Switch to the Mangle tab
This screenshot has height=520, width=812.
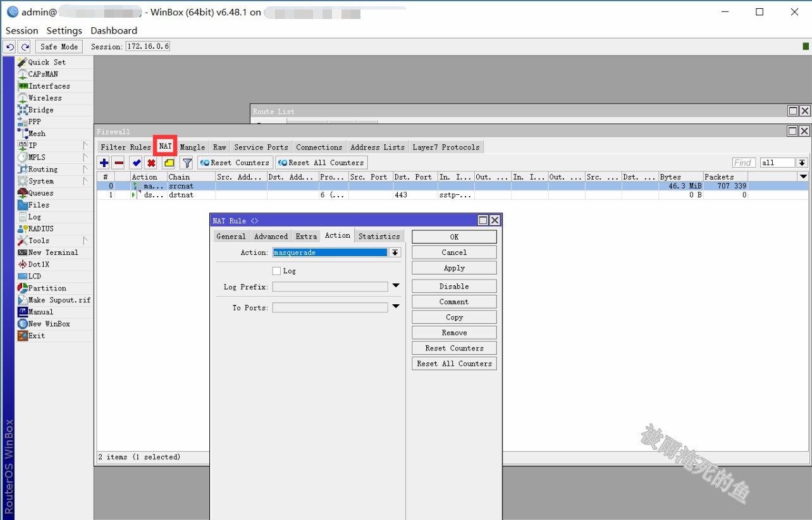coord(192,147)
